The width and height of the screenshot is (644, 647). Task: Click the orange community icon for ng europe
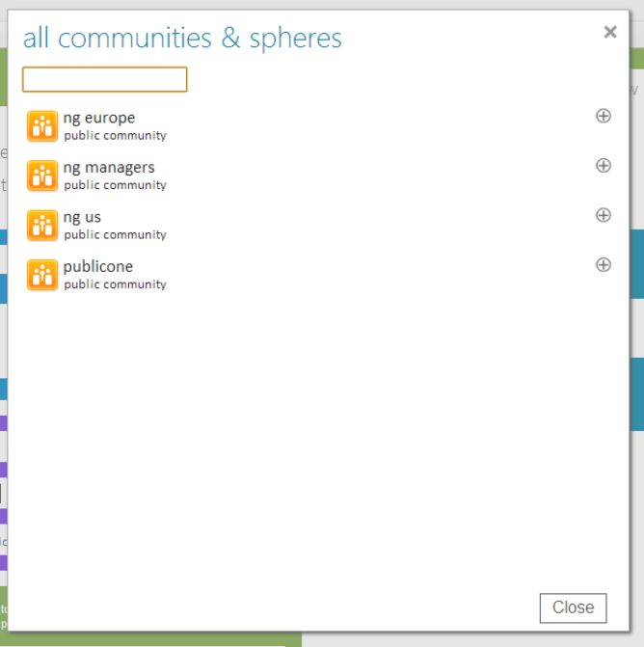coord(42,126)
